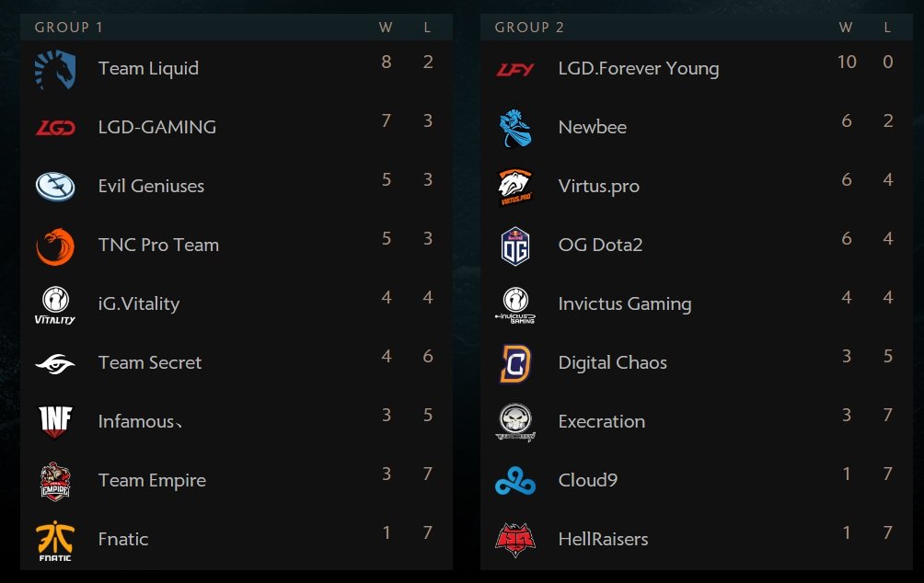The height and width of the screenshot is (583, 924).
Task: Click the Team Empire name text
Action: click(152, 481)
